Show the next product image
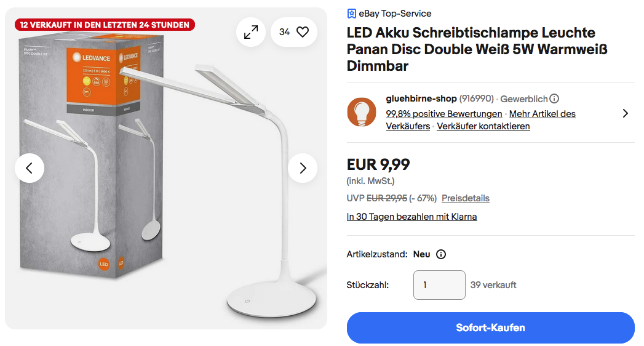 coord(303,168)
